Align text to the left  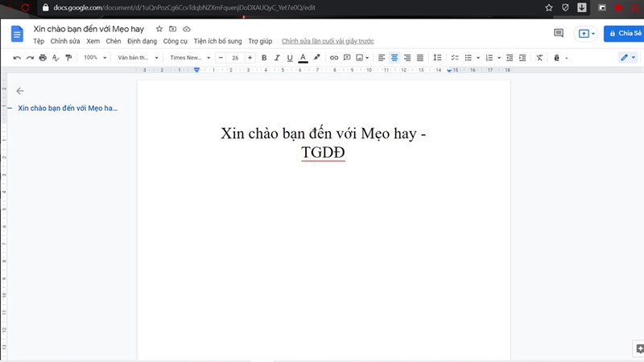point(382,58)
